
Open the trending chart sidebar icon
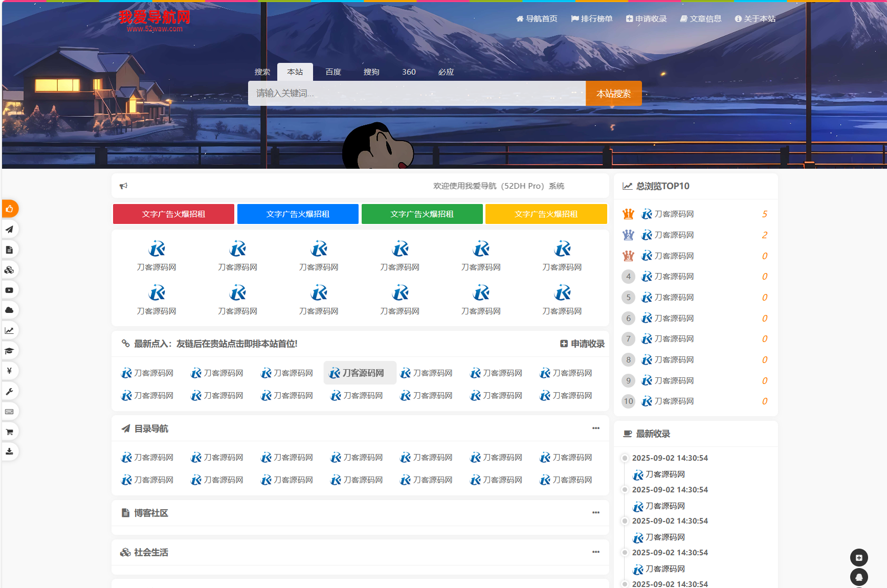point(10,330)
